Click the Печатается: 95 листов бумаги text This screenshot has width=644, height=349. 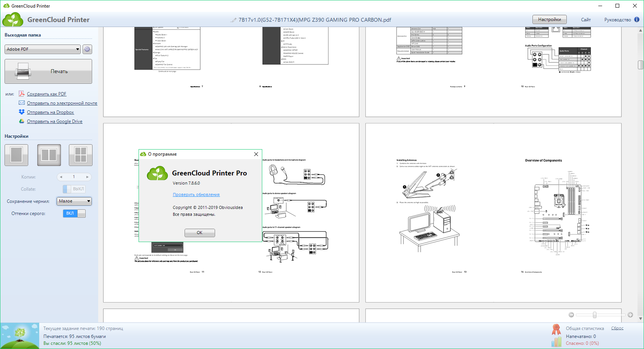75,336
